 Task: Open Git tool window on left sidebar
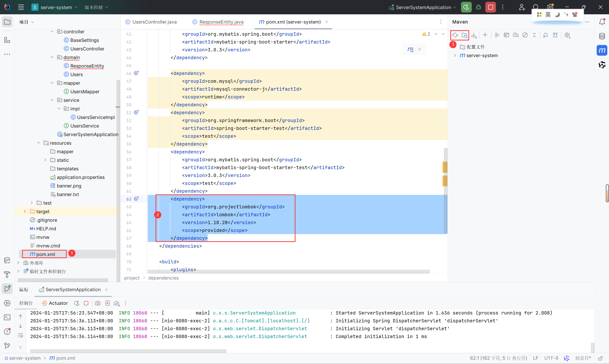[7, 346]
